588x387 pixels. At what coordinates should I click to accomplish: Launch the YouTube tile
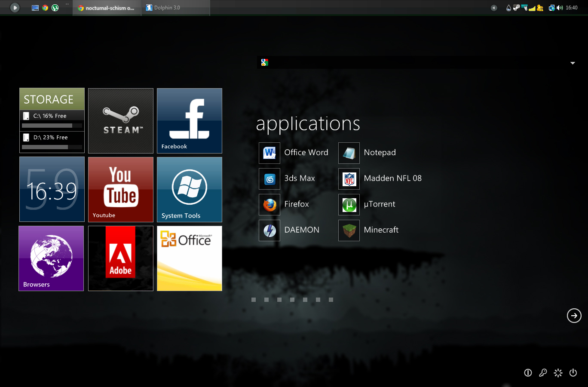pos(121,190)
